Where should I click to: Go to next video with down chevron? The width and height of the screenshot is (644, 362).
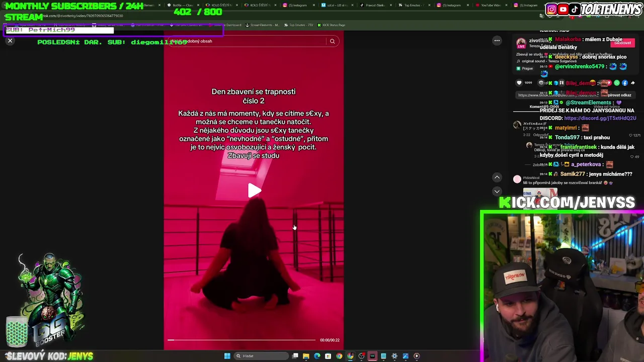pos(497,192)
